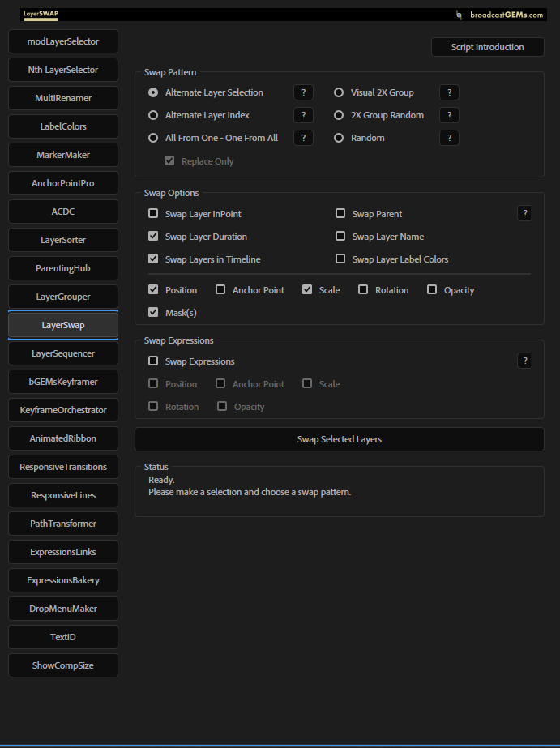The width and height of the screenshot is (560, 748).
Task: Click help icon beside Visual 2X Group
Action: pyautogui.click(x=449, y=92)
